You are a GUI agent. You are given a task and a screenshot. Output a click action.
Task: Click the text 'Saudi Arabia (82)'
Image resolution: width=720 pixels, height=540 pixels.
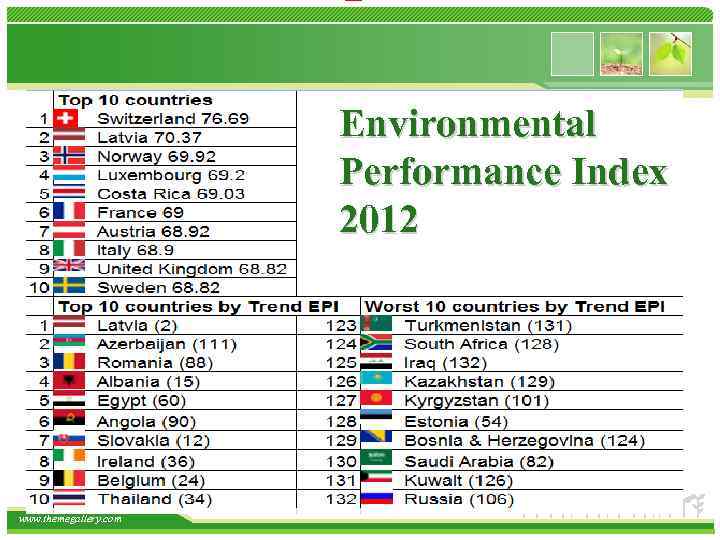[479, 461]
